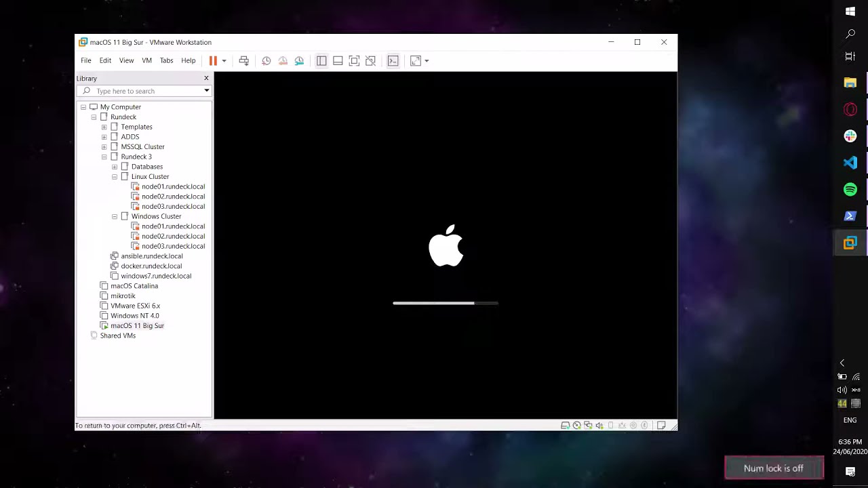Screen dimensions: 868x488
Task: Open the Windows Start button
Action: [x=850, y=12]
